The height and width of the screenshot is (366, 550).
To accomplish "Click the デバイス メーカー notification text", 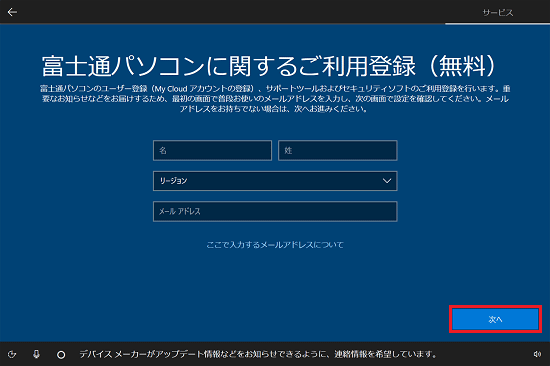I will [x=258, y=354].
